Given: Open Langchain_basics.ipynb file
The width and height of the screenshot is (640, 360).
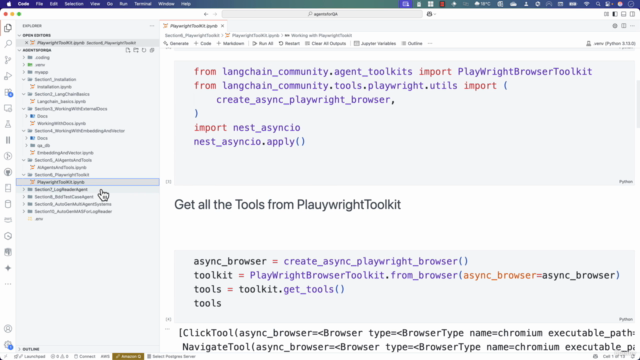Looking at the screenshot, I should tap(61, 102).
